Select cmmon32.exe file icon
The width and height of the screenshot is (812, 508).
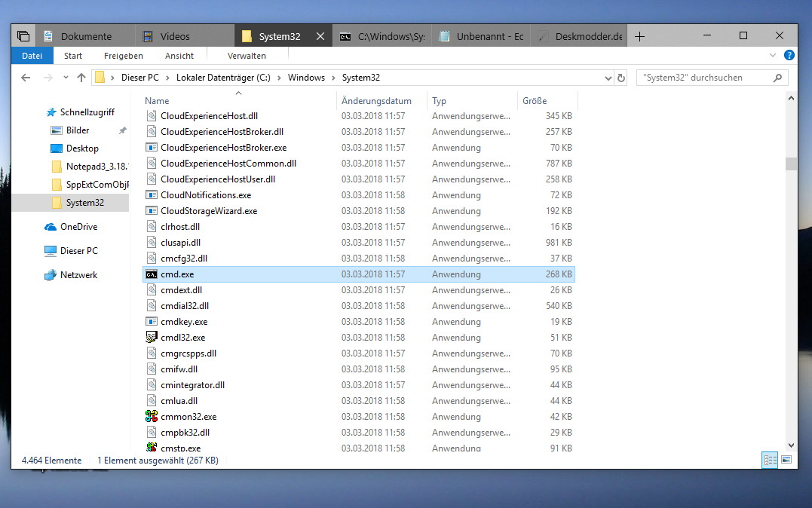[x=152, y=416]
